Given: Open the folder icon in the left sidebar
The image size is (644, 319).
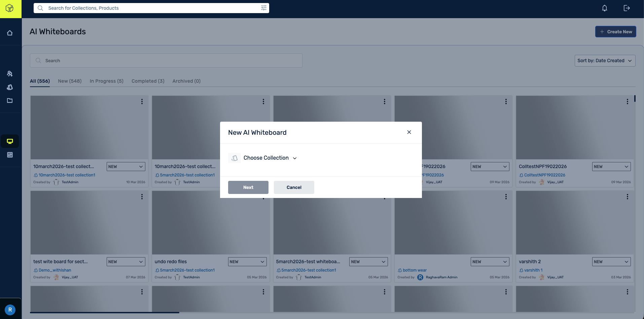Looking at the screenshot, I should coord(10,101).
